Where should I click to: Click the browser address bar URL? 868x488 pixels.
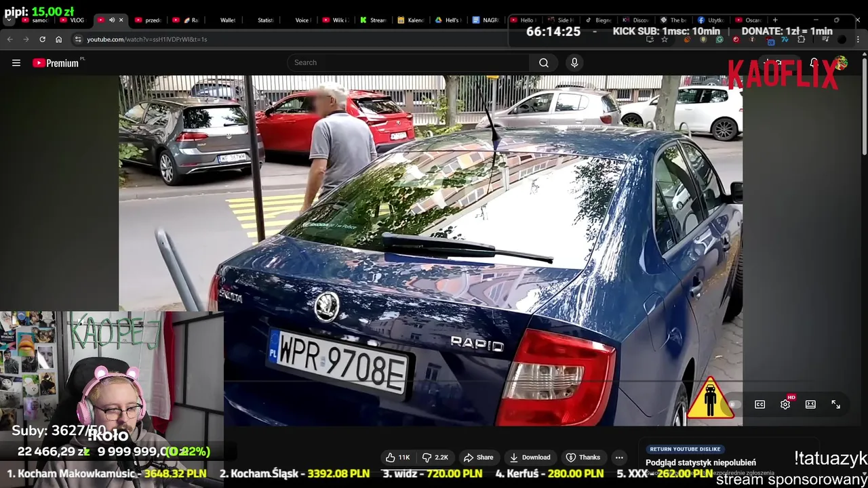(x=147, y=39)
